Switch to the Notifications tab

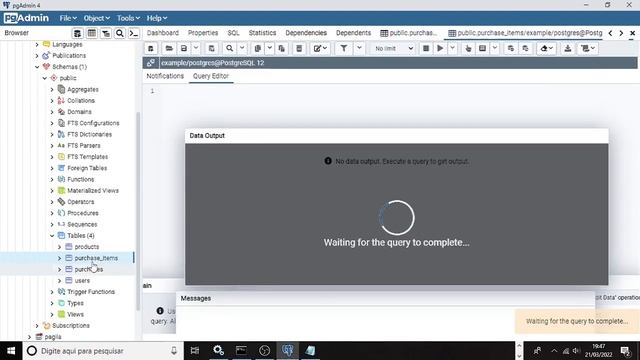pos(165,76)
